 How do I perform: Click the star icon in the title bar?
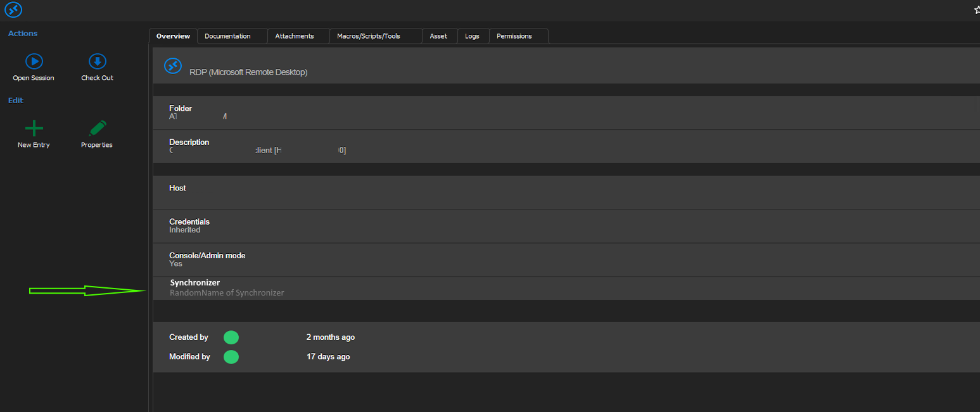point(976,9)
